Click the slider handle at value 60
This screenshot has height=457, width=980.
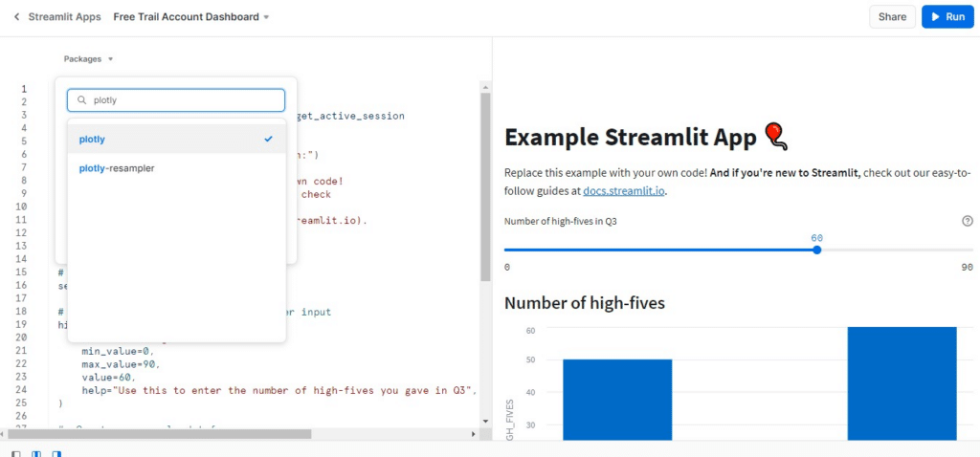coord(817,250)
